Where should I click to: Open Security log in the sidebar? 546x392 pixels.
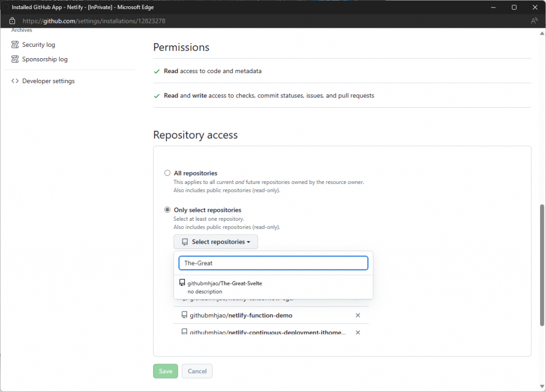tap(38, 45)
